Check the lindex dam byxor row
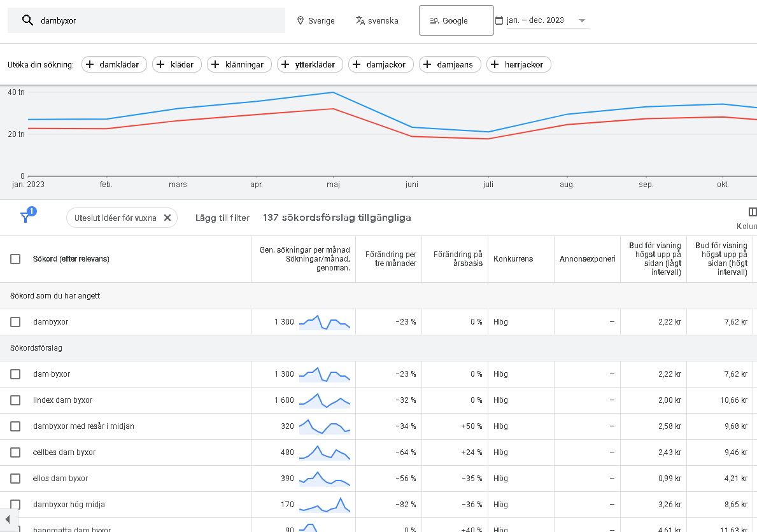 click(15, 400)
